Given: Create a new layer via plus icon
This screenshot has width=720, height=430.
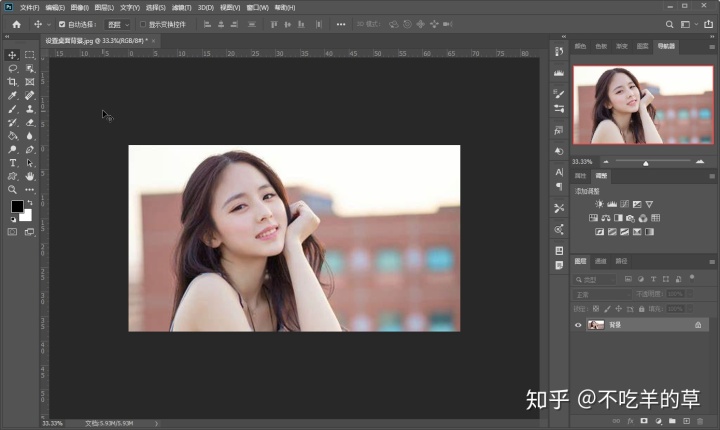Looking at the screenshot, I should pyautogui.click(x=686, y=421).
